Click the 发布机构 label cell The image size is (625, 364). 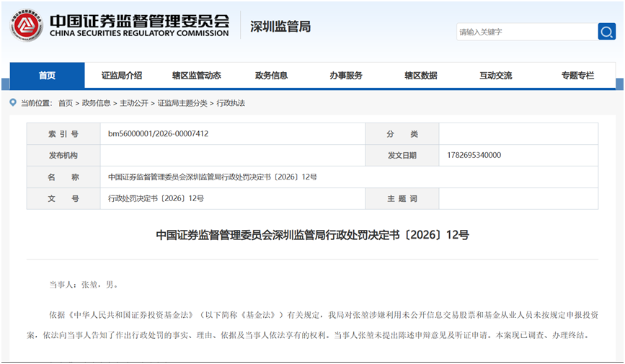point(63,156)
